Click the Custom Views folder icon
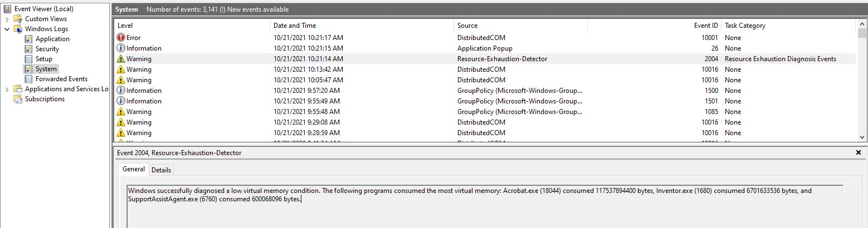This screenshot has width=868, height=228. pyautogui.click(x=17, y=19)
